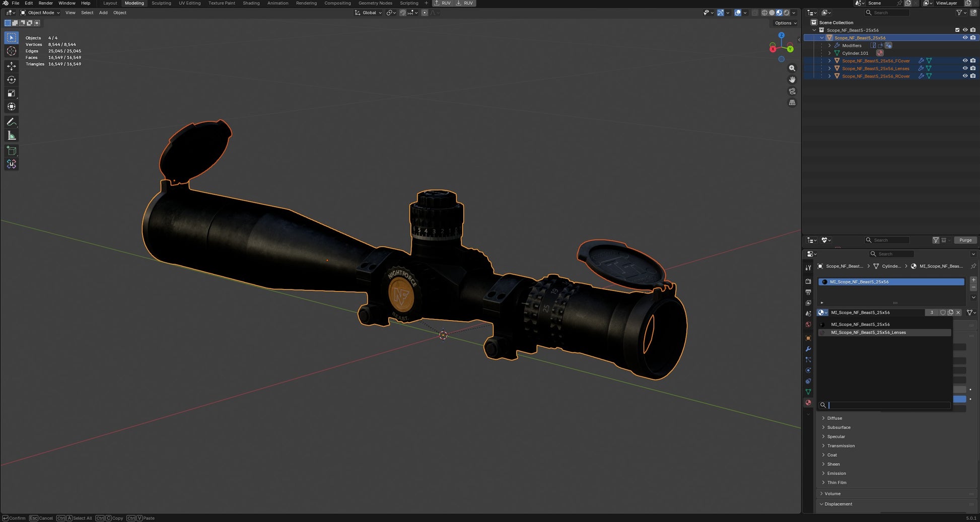Image resolution: width=980 pixels, height=522 pixels.
Task: Switch to Material Preview shading
Action: click(x=779, y=13)
